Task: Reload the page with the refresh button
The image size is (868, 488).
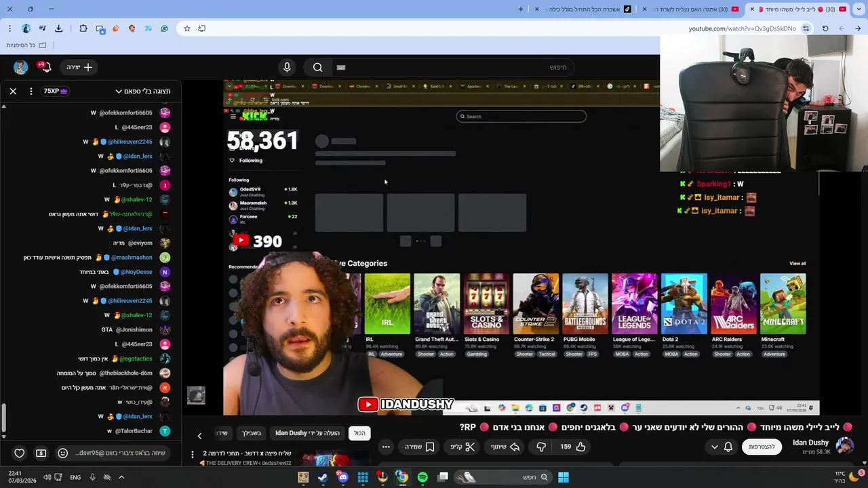Action: [x=825, y=28]
